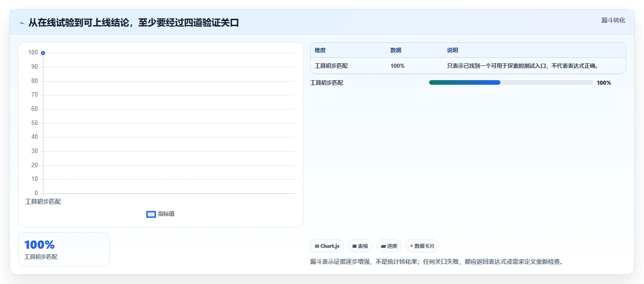Click the 工具初步匹配 progress bar

[x=511, y=82]
